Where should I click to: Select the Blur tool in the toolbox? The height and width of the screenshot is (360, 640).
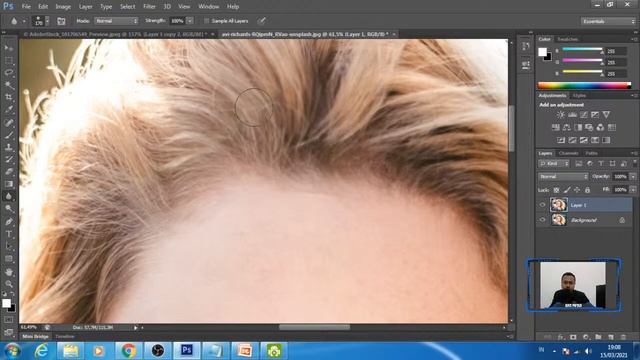tap(9, 196)
